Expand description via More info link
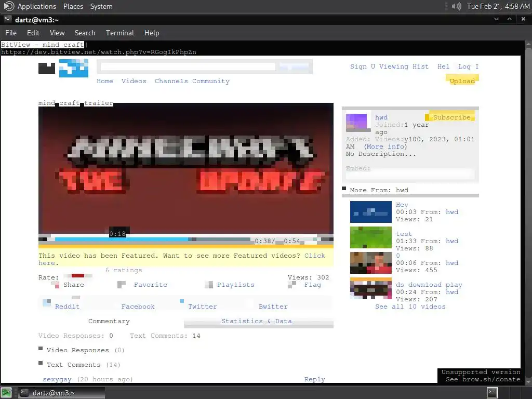The height and width of the screenshot is (399, 532). (x=385, y=147)
